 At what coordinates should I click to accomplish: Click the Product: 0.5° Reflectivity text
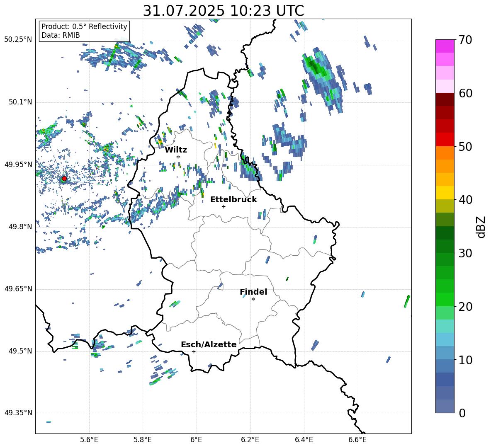pos(84,27)
